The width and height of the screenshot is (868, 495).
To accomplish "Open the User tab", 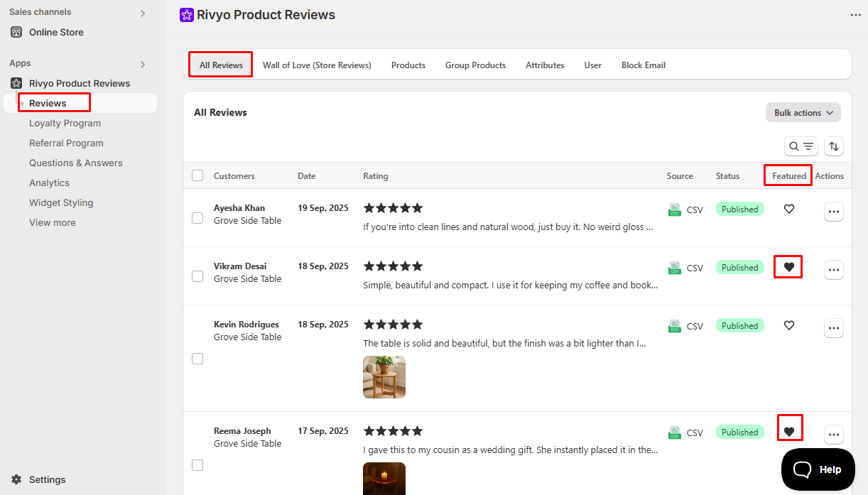I will [x=593, y=65].
